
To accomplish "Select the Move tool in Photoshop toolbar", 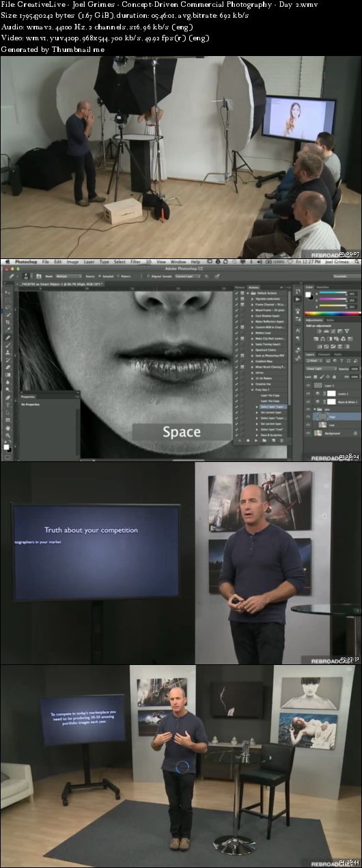I will (7, 293).
